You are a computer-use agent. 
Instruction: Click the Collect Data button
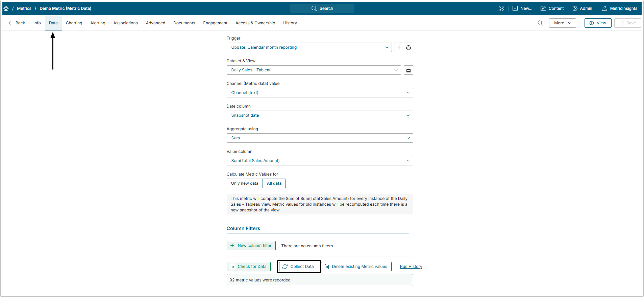coord(299,267)
